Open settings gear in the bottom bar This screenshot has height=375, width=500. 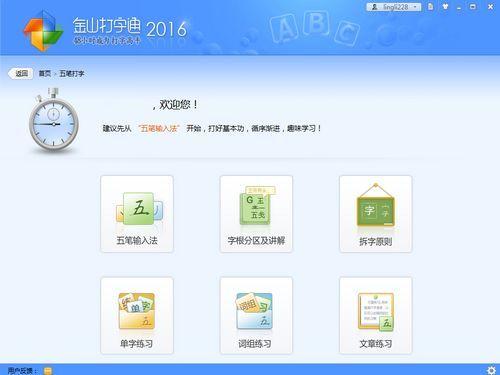pos(491,370)
